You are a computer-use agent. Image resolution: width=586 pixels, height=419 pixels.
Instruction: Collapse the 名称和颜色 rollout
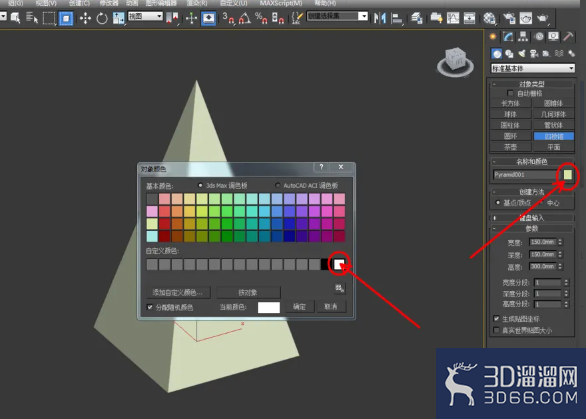pyautogui.click(x=532, y=161)
